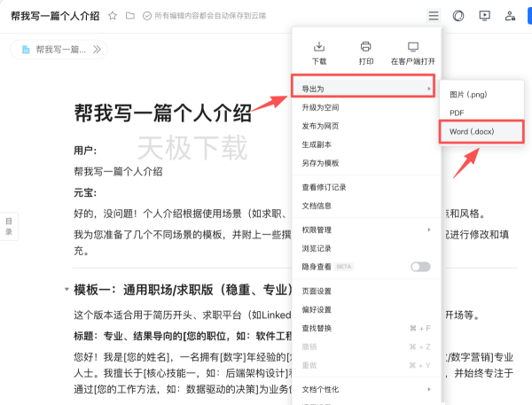
Task: Click the star icon to favorite document
Action: coord(112,16)
